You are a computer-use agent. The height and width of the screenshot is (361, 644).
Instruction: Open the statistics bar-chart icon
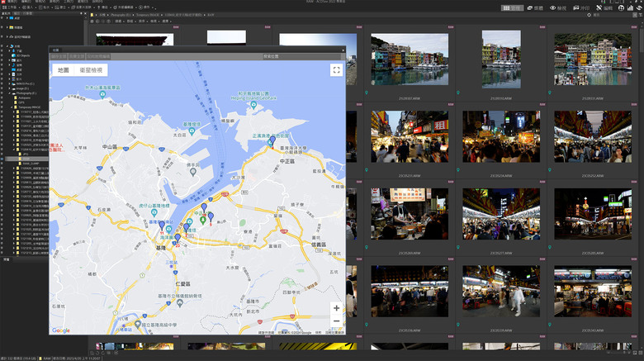(630, 7)
